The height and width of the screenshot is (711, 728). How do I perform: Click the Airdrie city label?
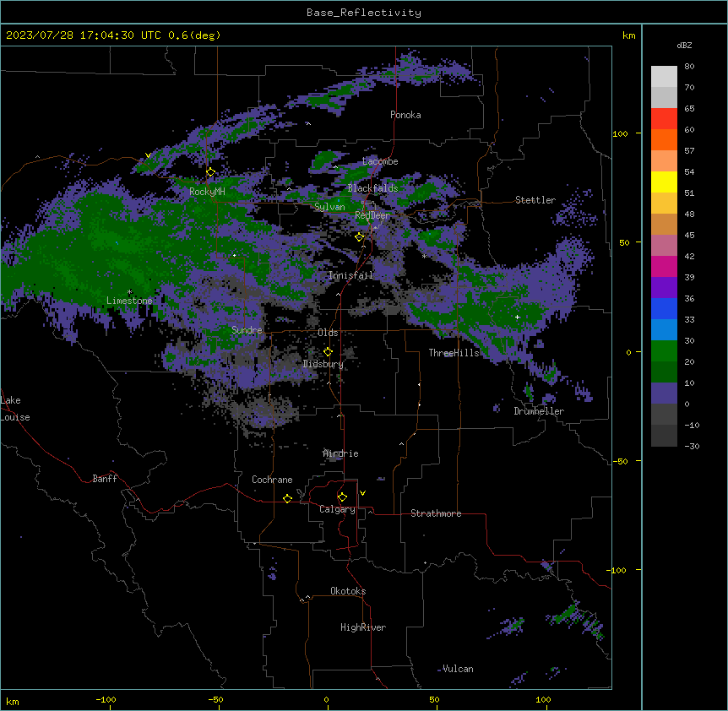[x=340, y=453]
